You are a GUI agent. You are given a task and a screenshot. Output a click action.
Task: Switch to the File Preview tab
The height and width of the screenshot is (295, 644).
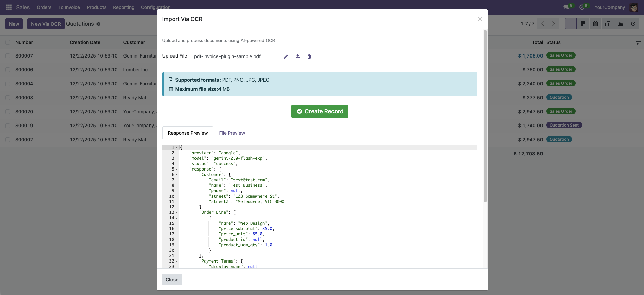pyautogui.click(x=232, y=133)
